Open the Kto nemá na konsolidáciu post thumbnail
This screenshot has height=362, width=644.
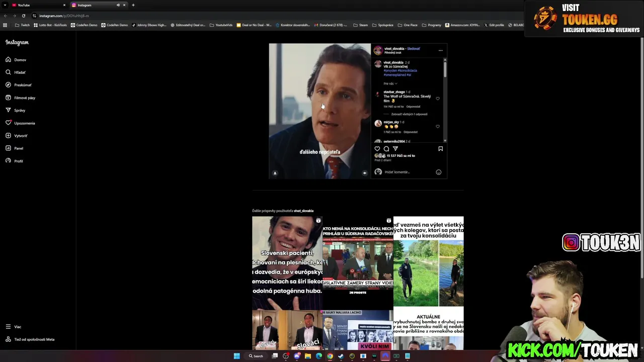tap(358, 263)
